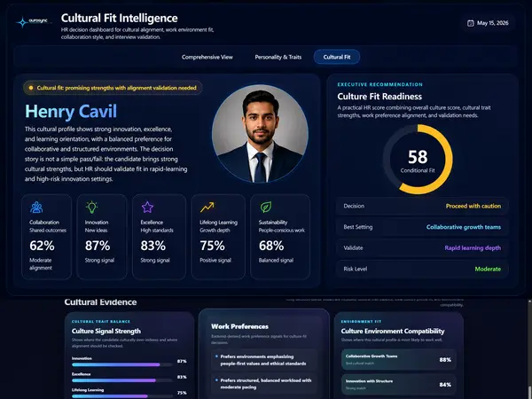Click the 58 Conditional Fit score ring
Image resolution: width=532 pixels, height=399 pixels.
pyautogui.click(x=418, y=159)
